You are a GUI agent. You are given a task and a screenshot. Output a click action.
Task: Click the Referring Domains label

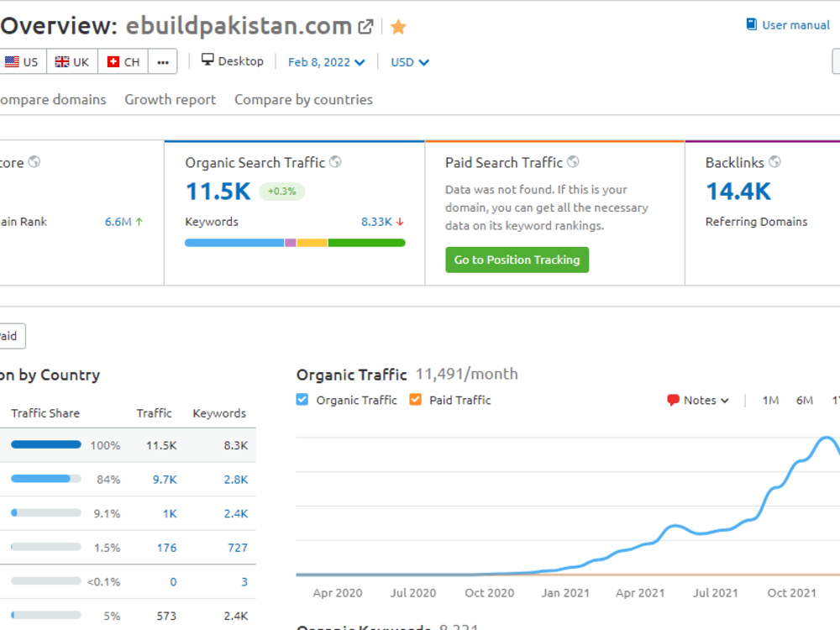tap(756, 222)
